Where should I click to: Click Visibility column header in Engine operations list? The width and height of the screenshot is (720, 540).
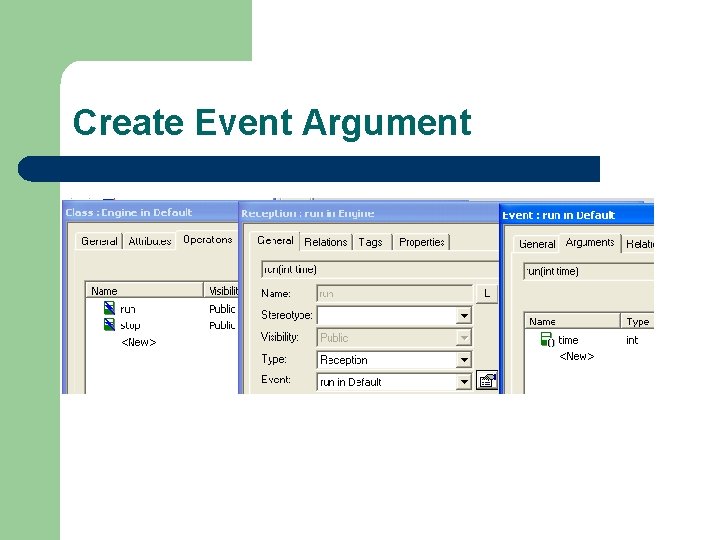221,291
